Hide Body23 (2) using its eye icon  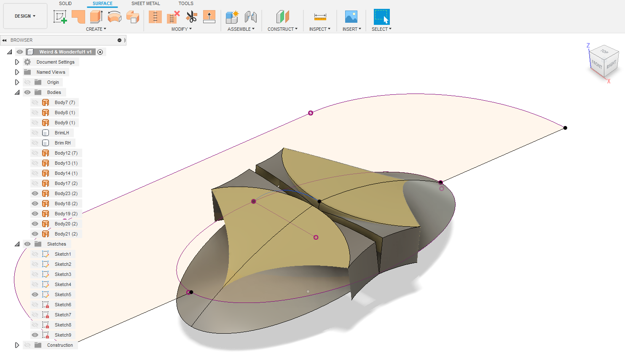pyautogui.click(x=35, y=193)
